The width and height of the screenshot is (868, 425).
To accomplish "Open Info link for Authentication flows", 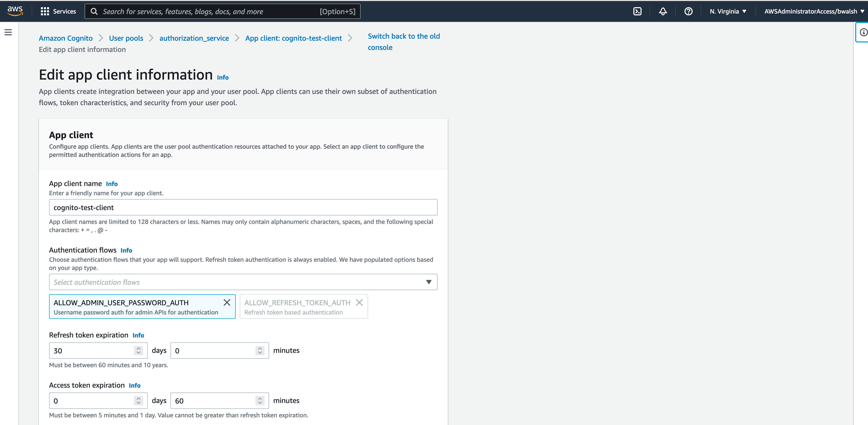I will 126,250.
